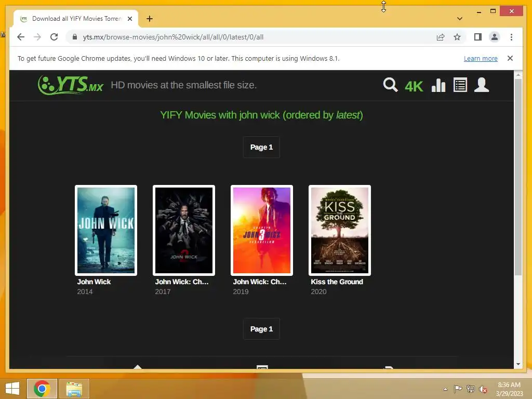
Task: Click the Kiss the Ground title link
Action: click(x=337, y=282)
